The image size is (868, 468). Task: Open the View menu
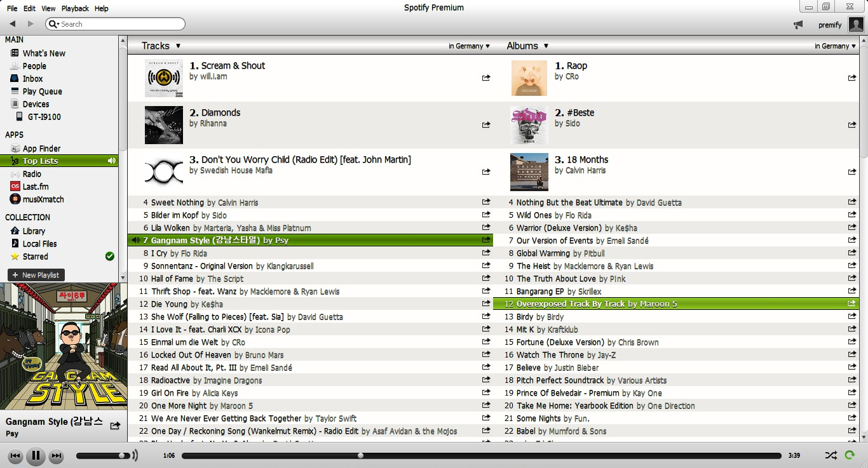pos(48,8)
